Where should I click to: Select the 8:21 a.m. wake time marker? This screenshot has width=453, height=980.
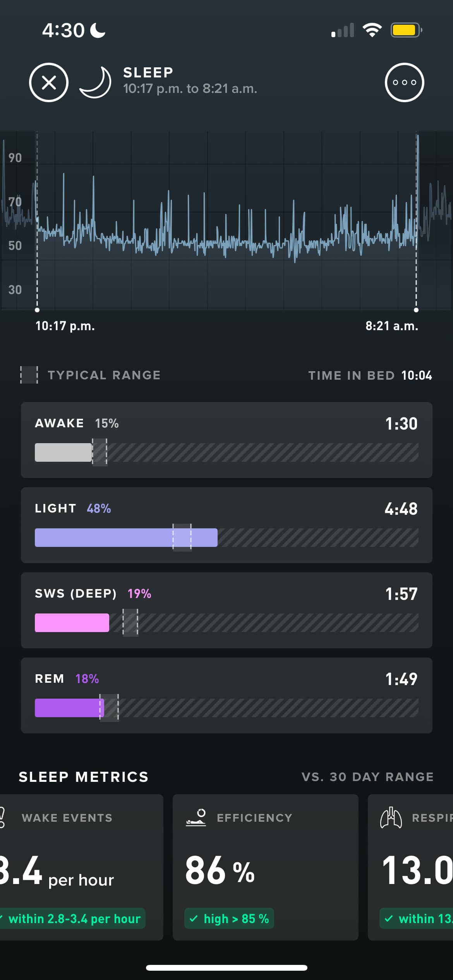pos(416,310)
